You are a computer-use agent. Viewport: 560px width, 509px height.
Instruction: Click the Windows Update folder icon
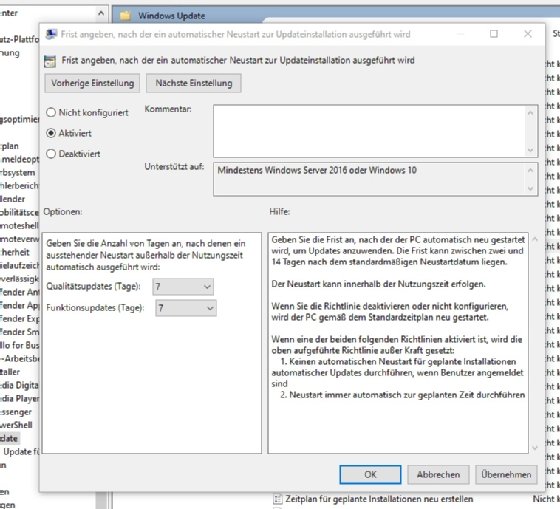(125, 15)
